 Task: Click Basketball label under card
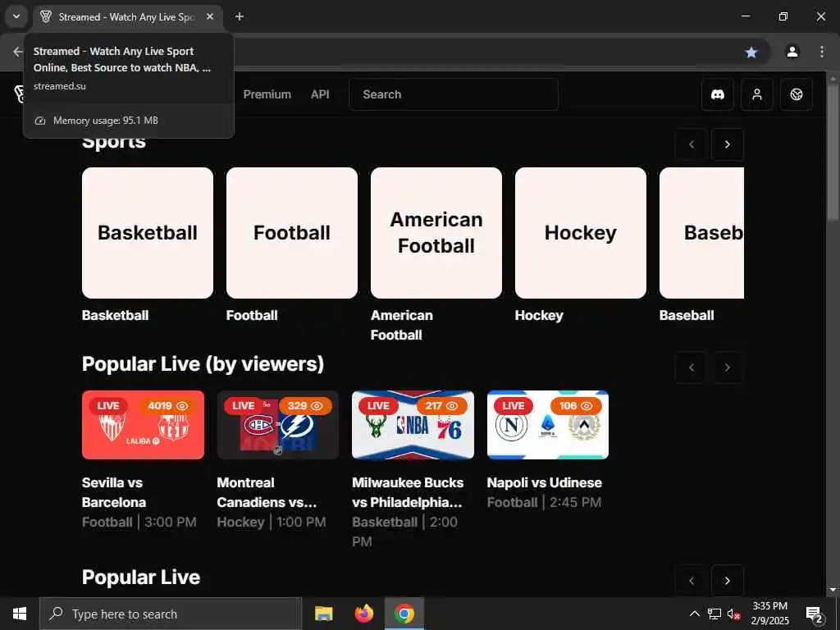[x=115, y=315]
